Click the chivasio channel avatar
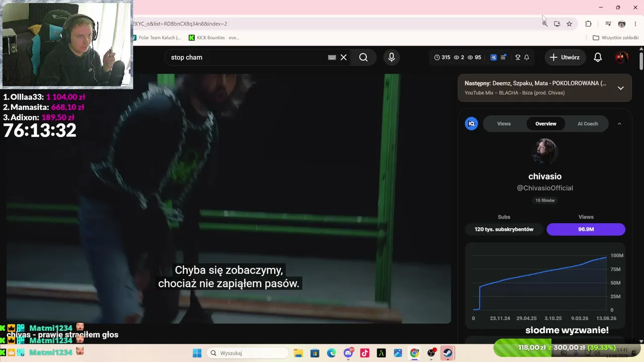The width and height of the screenshot is (644, 362). (545, 151)
